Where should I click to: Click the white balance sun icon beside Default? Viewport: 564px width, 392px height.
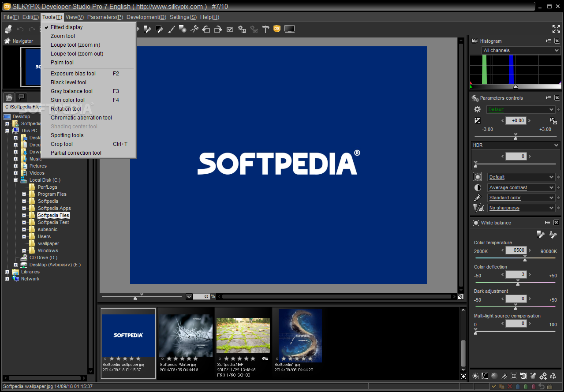click(478, 177)
